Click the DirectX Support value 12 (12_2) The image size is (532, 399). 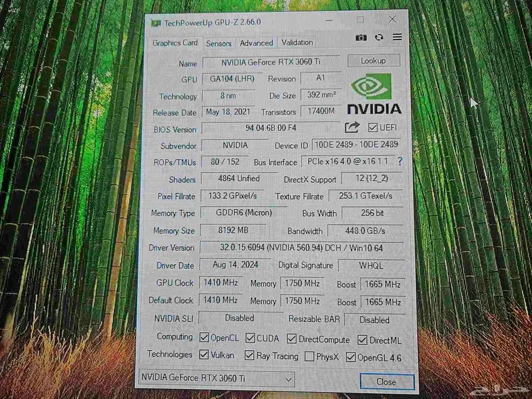tap(372, 179)
